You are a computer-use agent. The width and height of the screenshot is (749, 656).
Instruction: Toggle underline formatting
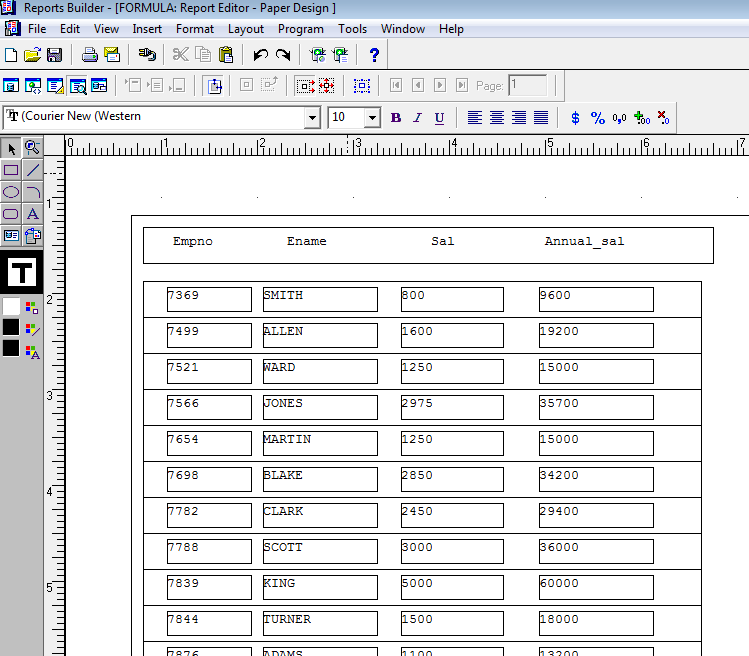click(440, 118)
